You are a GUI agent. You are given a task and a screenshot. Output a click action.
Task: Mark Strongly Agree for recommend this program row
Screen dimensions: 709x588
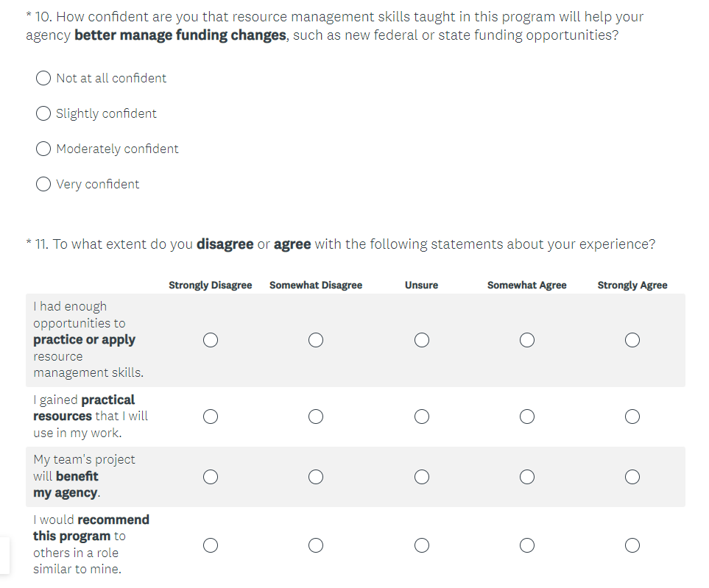pos(632,545)
